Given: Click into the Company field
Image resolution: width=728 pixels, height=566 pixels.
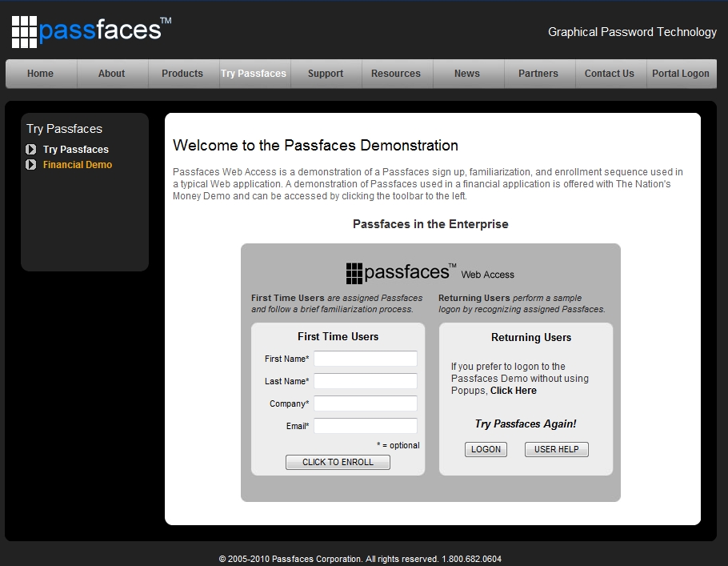Looking at the screenshot, I should (366, 403).
